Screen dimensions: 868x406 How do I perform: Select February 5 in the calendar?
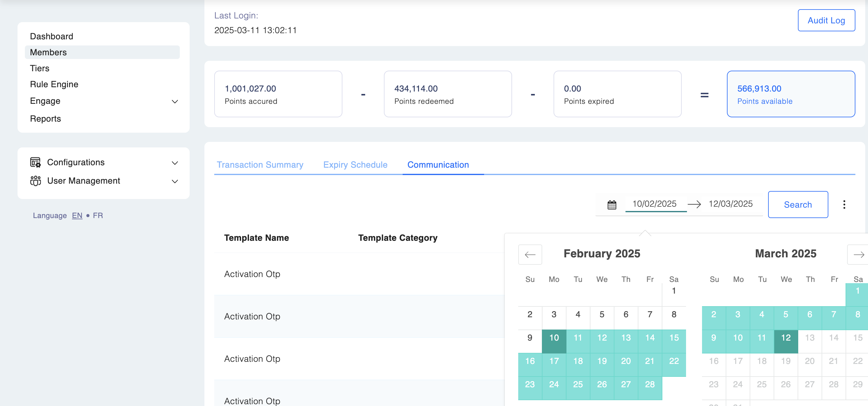click(602, 314)
